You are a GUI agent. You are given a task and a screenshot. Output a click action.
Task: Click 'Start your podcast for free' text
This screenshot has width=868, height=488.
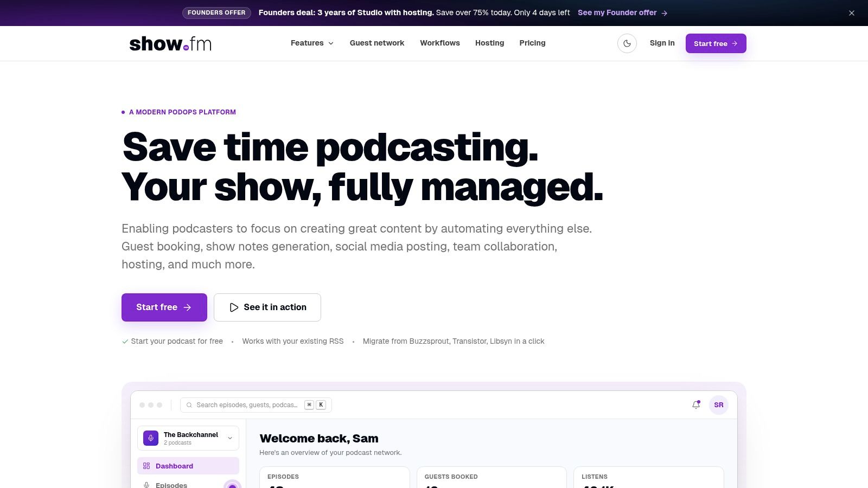tap(177, 341)
